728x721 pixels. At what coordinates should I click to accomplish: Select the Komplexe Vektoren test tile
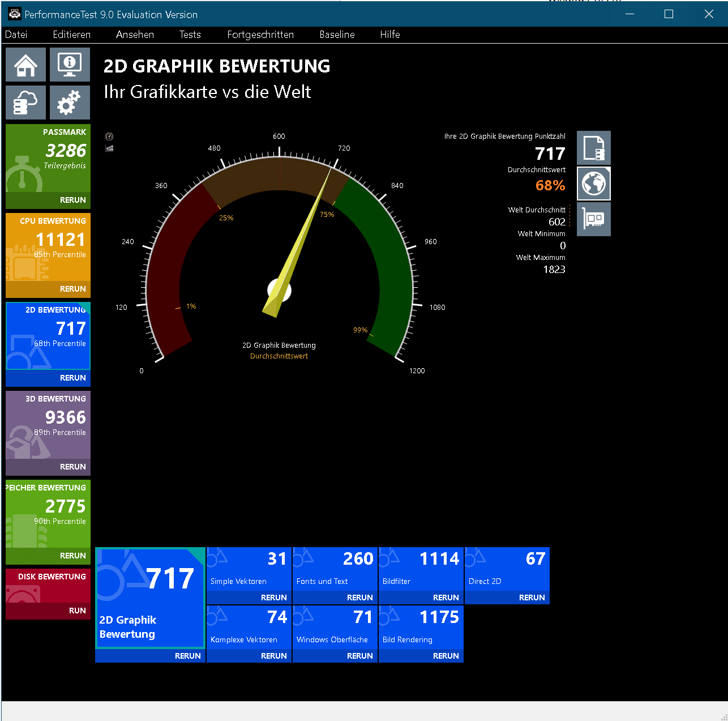tap(249, 628)
